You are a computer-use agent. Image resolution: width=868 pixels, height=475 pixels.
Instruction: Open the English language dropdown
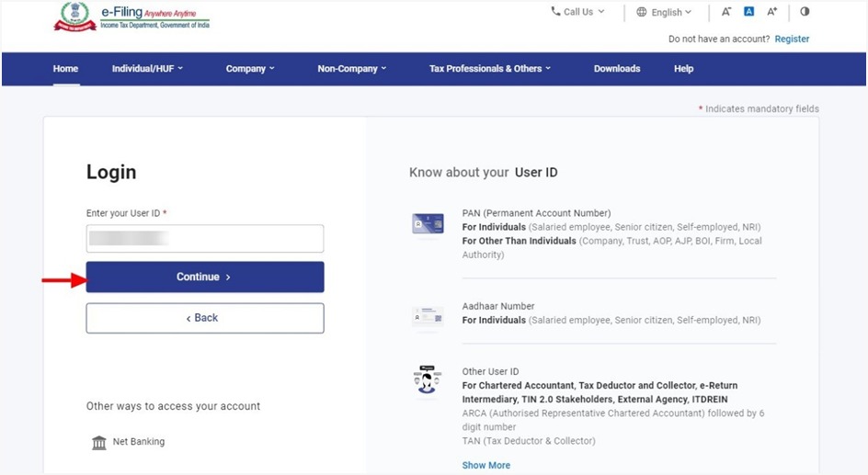click(x=664, y=13)
